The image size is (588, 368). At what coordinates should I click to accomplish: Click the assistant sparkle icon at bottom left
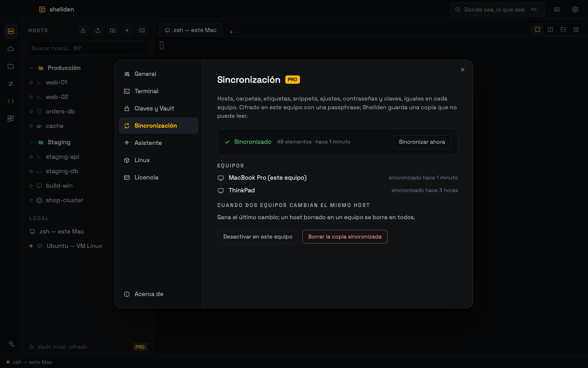[11, 344]
